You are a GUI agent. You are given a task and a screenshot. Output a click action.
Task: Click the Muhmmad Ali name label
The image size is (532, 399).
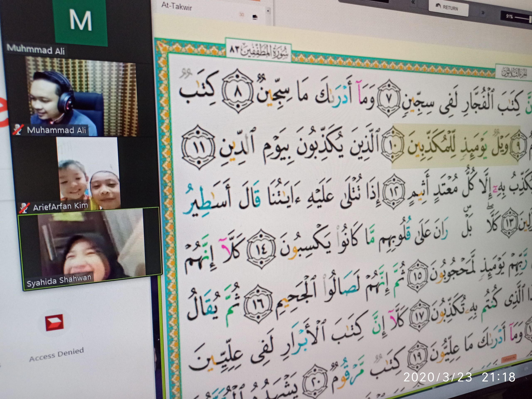pyautogui.click(x=36, y=50)
